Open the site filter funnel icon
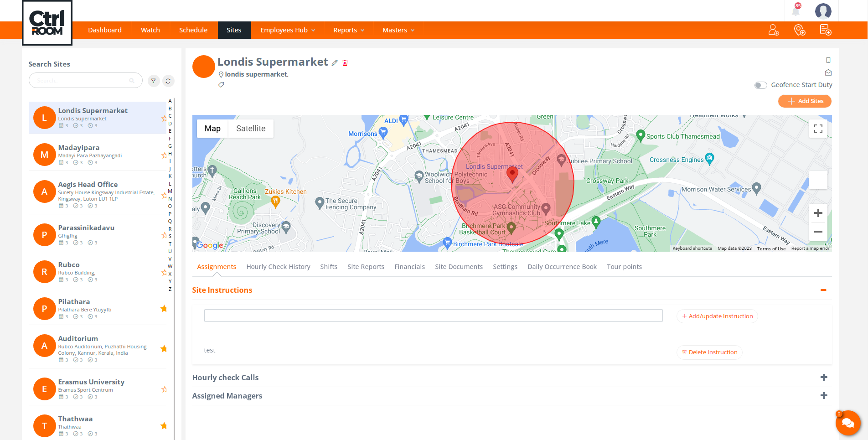The image size is (868, 440). (x=154, y=81)
